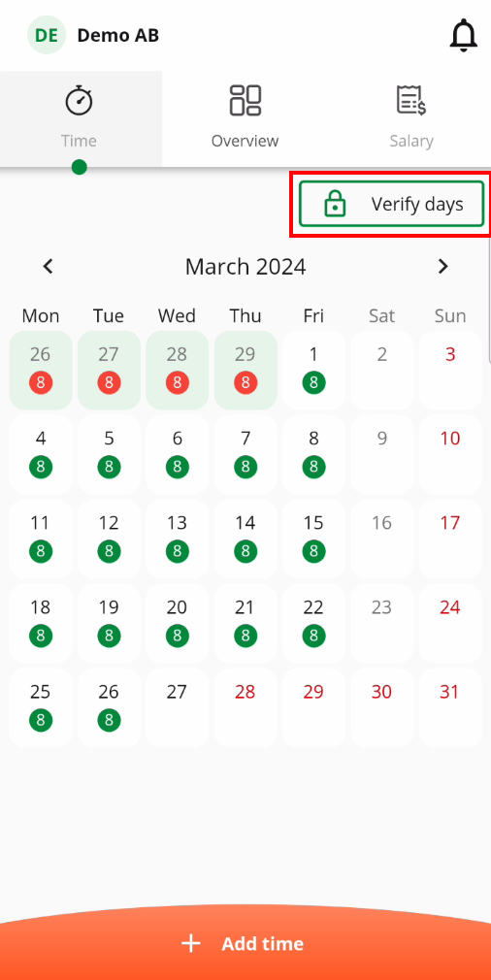Click green 8 badge on March 1
The width and height of the screenshot is (491, 980).
click(x=313, y=382)
